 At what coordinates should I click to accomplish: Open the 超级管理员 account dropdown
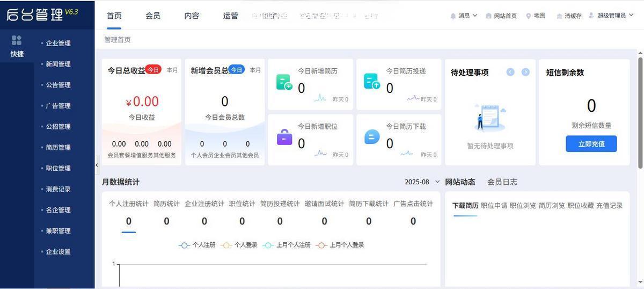coord(611,16)
